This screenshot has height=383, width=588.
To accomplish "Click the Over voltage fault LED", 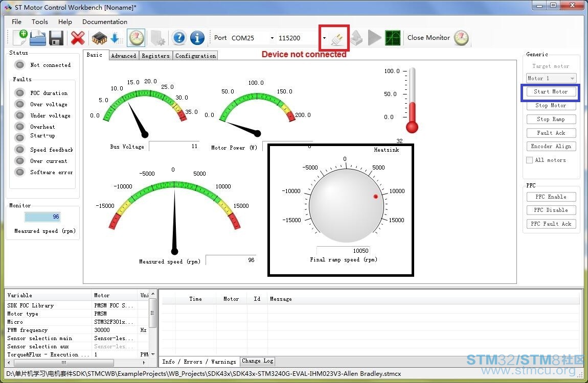I will (20, 104).
